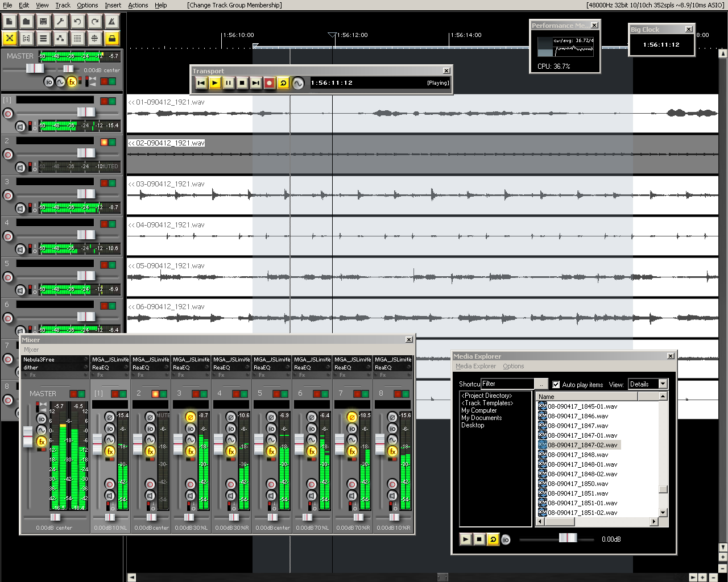The image size is (728, 582).
Task: Click the Media Explorer preview volume slider
Action: 568,538
